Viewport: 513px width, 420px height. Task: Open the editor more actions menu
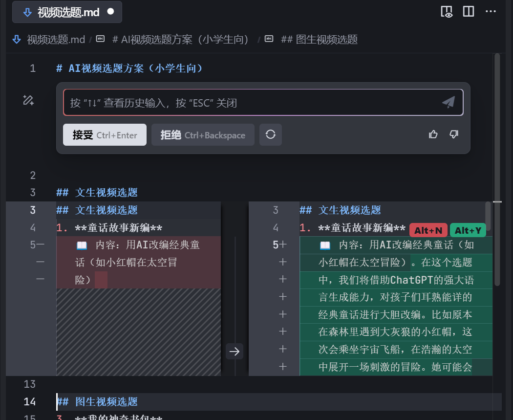coord(491,11)
